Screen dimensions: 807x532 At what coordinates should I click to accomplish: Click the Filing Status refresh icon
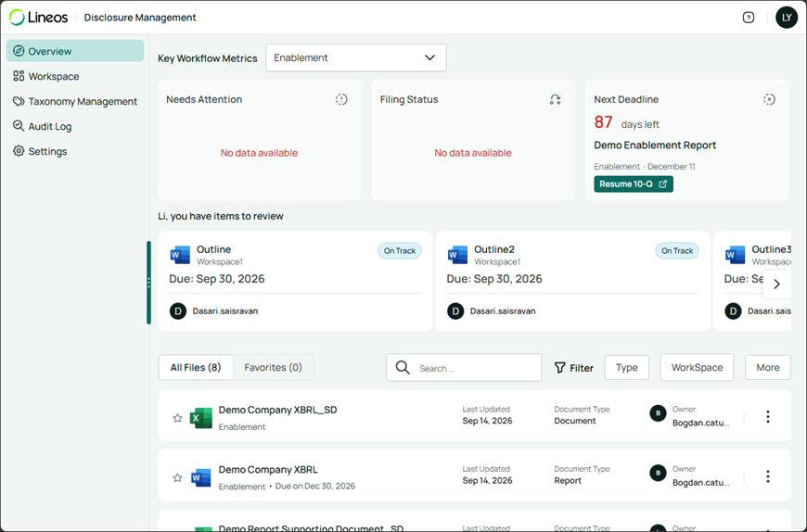pos(555,99)
